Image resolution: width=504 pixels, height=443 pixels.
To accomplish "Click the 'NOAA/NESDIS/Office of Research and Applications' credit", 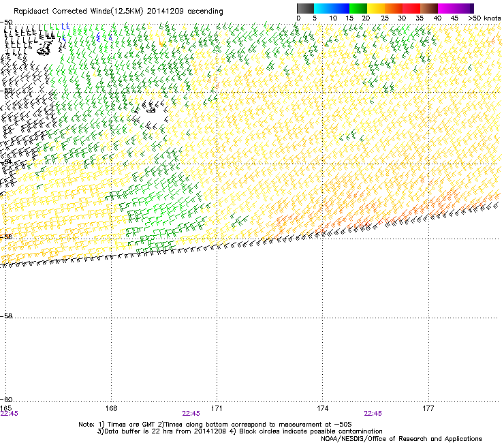I will point(401,439).
